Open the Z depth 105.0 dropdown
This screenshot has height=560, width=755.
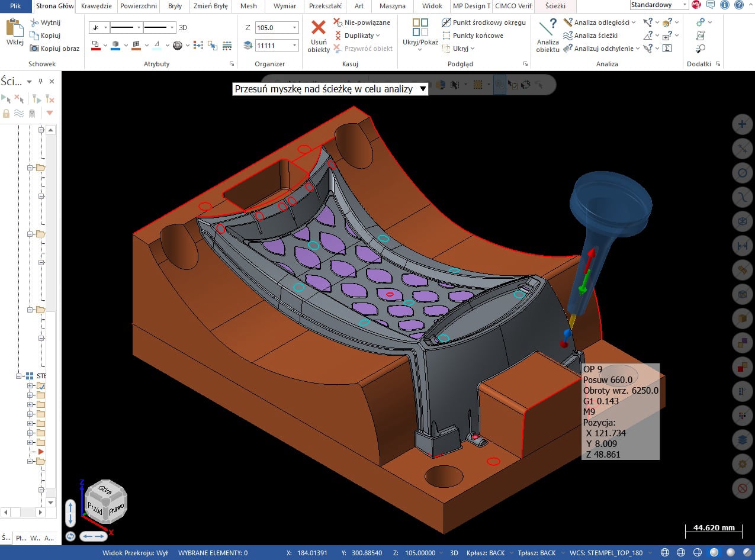pyautogui.click(x=295, y=28)
